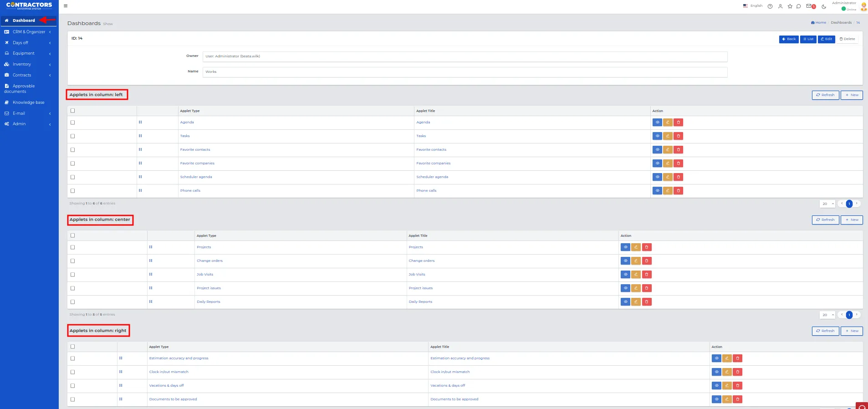Viewport: 868px width, 409px height.
Task: Go to Dashboard in the sidebar
Action: (x=24, y=20)
